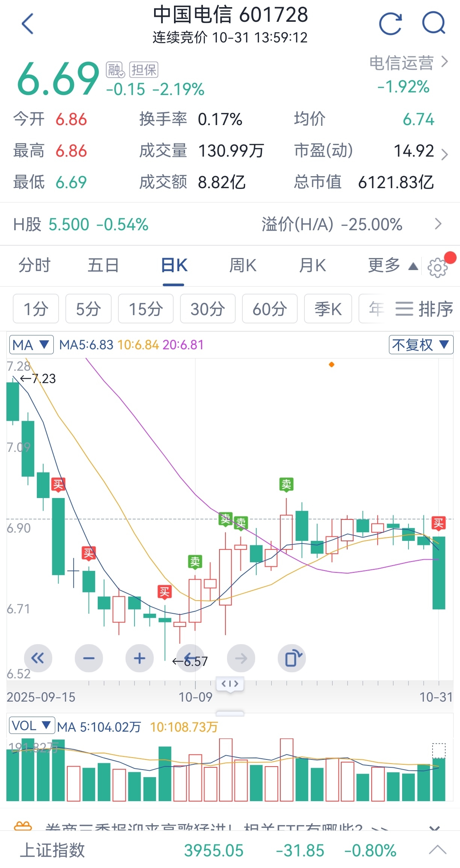The width and height of the screenshot is (460, 868).
Task: Switch to the 分时 tab
Action: tap(35, 266)
